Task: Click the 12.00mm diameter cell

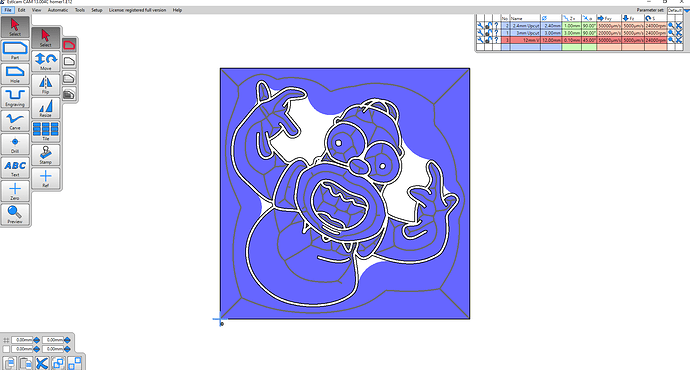Action: tap(551, 40)
